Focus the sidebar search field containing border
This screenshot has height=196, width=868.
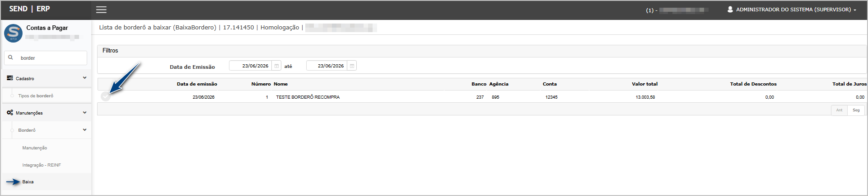coord(46,58)
